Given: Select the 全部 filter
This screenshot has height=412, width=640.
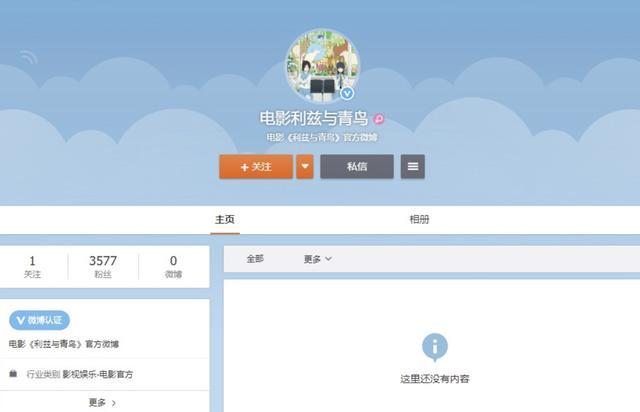Looking at the screenshot, I should point(255,259).
